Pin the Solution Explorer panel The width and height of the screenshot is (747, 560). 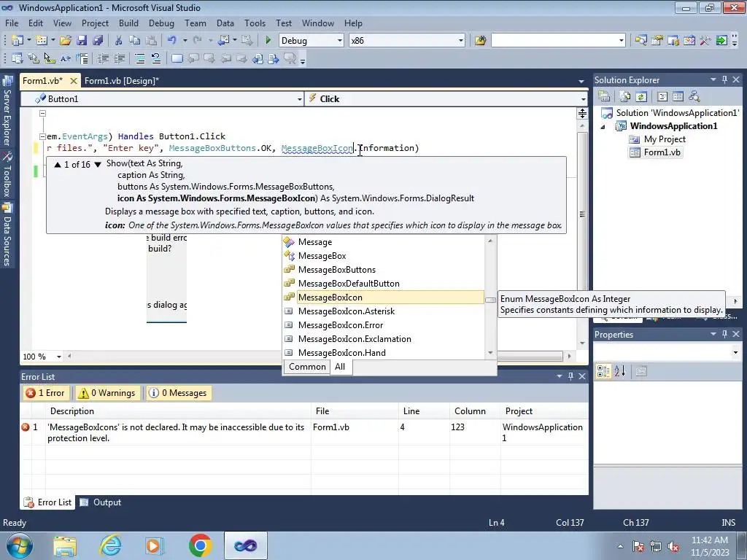click(x=724, y=80)
